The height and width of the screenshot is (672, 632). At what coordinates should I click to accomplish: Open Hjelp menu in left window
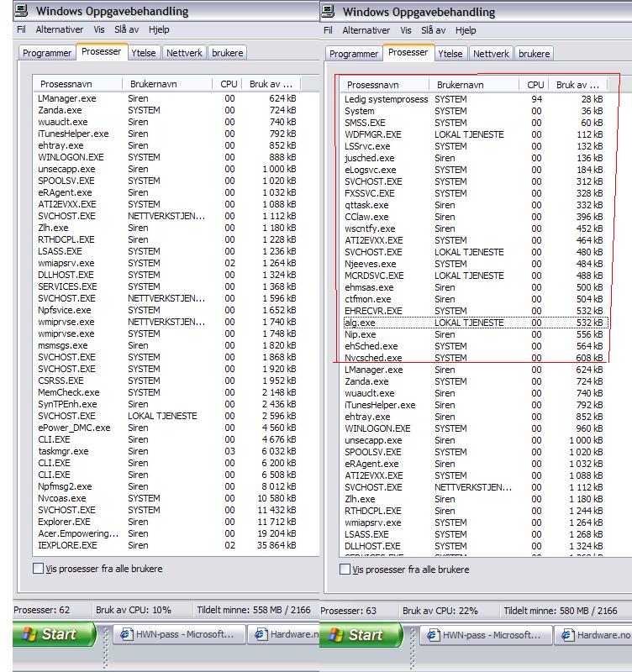coord(159,29)
